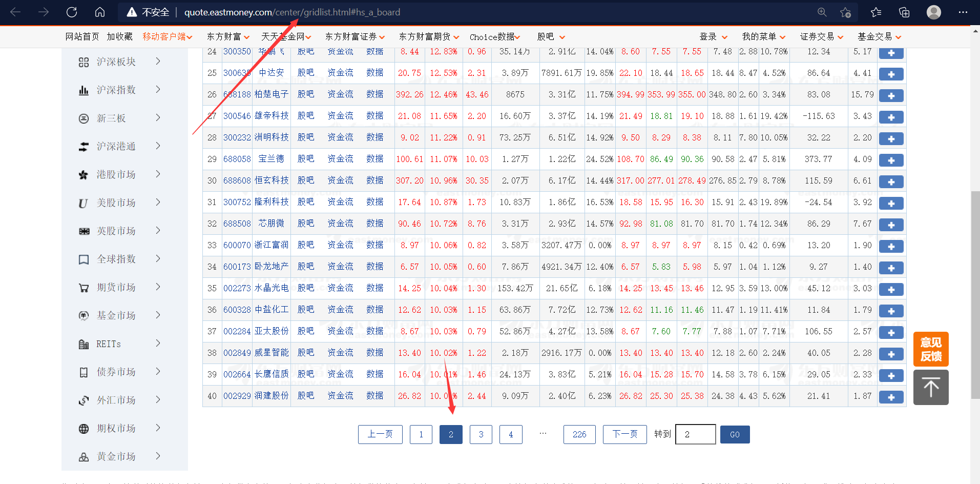Go to page 4 of the stock list

click(x=511, y=435)
